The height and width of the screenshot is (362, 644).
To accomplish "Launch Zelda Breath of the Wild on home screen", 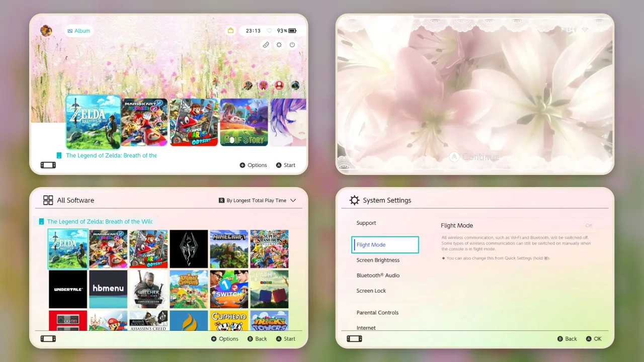I will coord(93,122).
